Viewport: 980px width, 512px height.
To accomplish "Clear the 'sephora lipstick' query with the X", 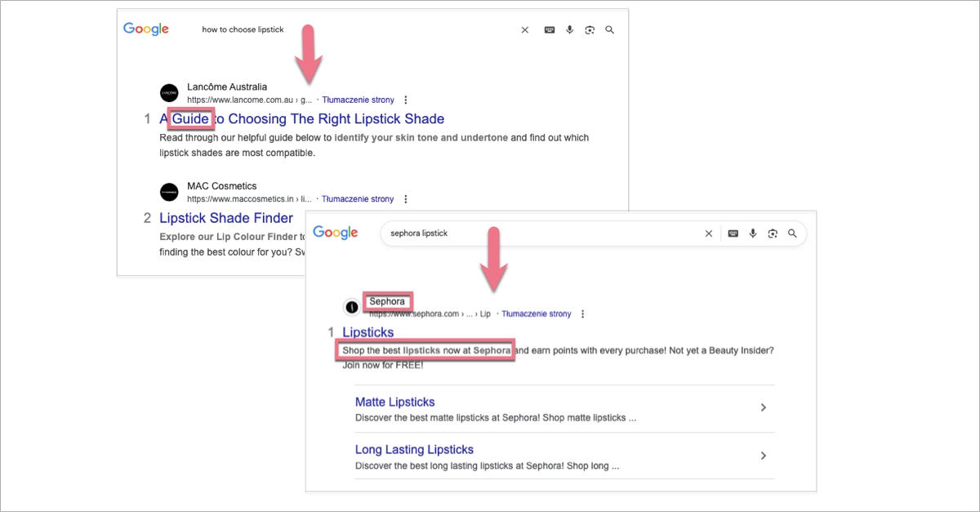I will click(708, 233).
